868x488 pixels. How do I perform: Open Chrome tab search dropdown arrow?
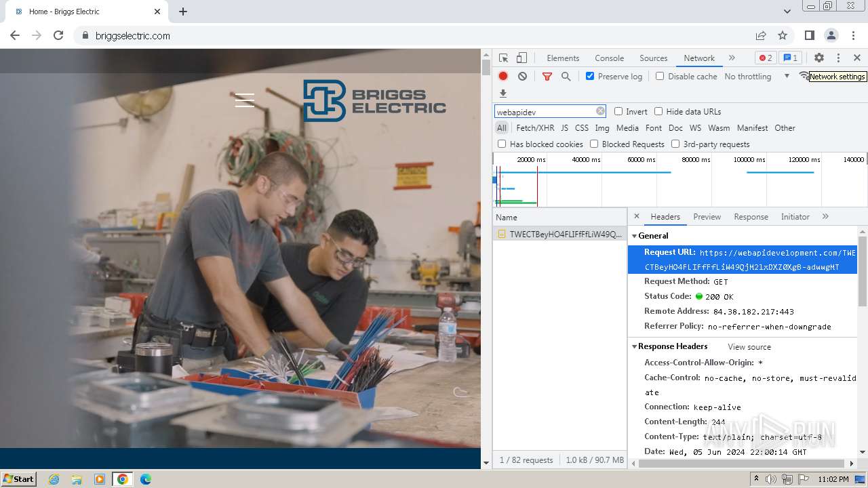[x=787, y=12]
